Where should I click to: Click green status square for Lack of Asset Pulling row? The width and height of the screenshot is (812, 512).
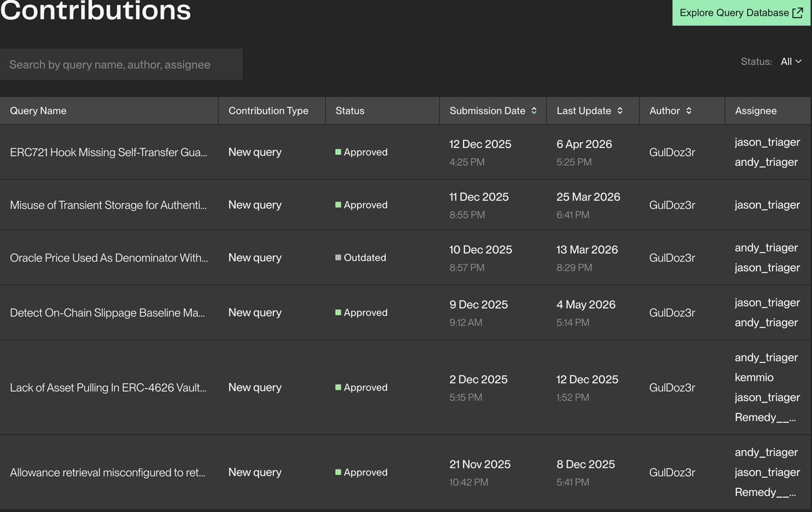338,388
